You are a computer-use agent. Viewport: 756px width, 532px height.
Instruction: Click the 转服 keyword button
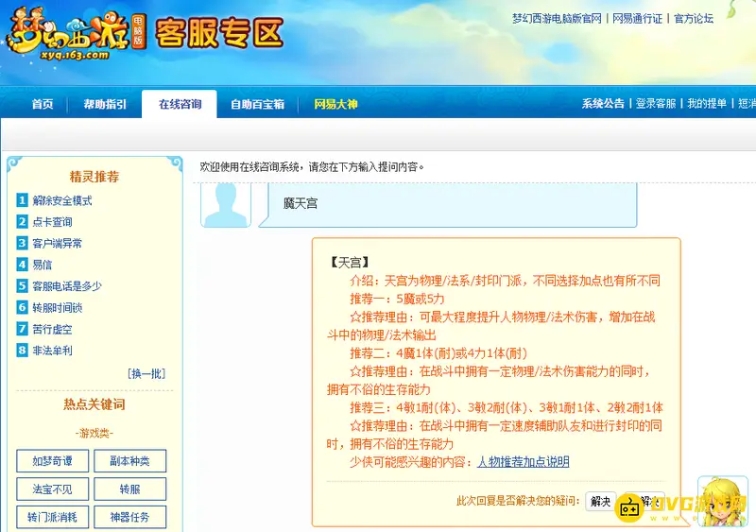[x=129, y=489]
